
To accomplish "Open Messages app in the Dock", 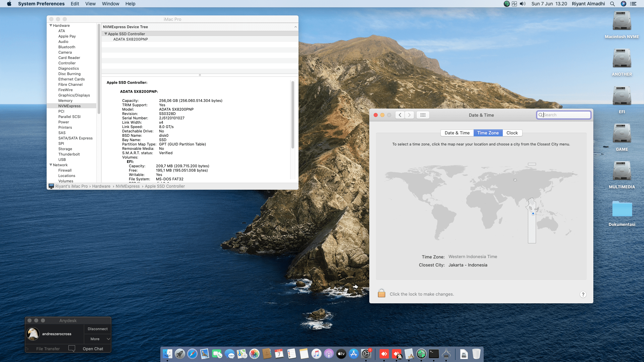I will click(x=229, y=354).
